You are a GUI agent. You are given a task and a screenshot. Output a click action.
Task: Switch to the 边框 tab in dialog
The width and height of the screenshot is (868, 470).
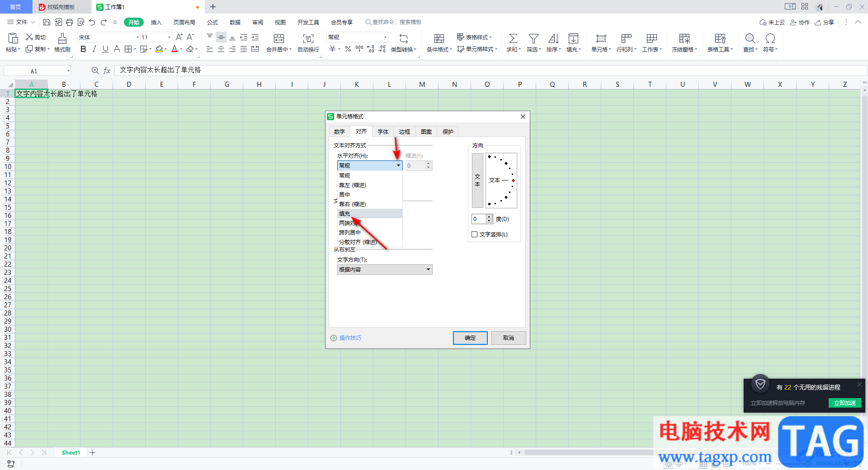point(405,132)
